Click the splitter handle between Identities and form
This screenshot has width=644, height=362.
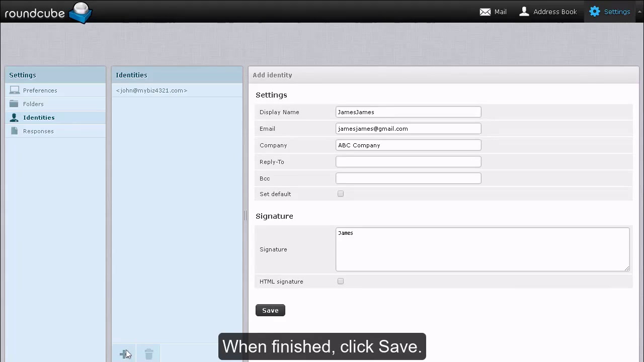[246, 216]
